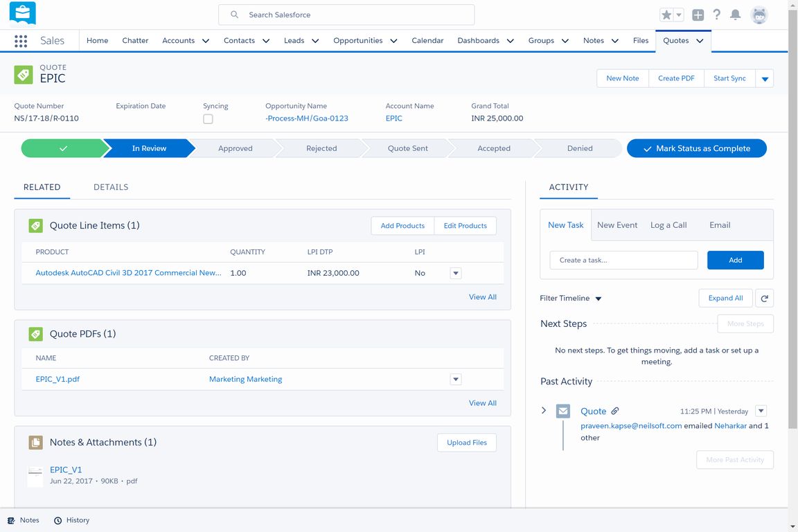Open the global actions plus icon
Viewport: 798px width, 532px height.
(698, 15)
